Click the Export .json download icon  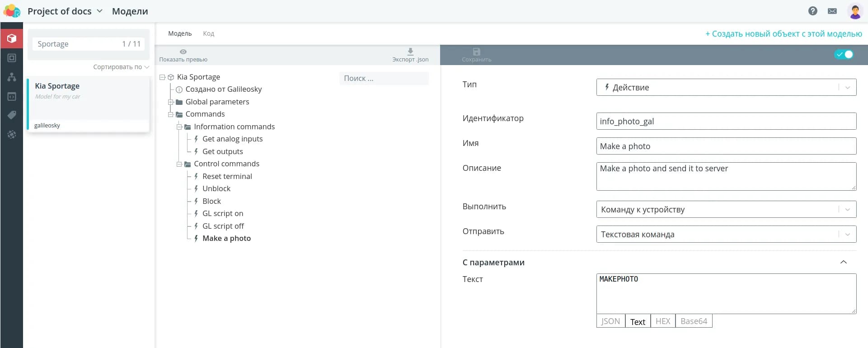410,52
